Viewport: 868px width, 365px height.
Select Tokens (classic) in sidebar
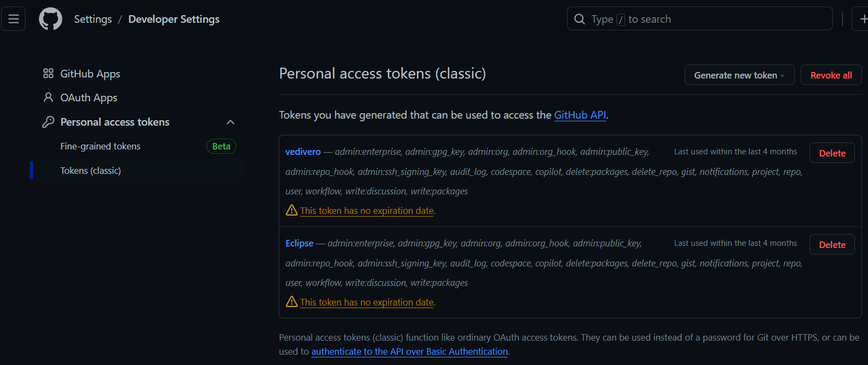tap(91, 171)
